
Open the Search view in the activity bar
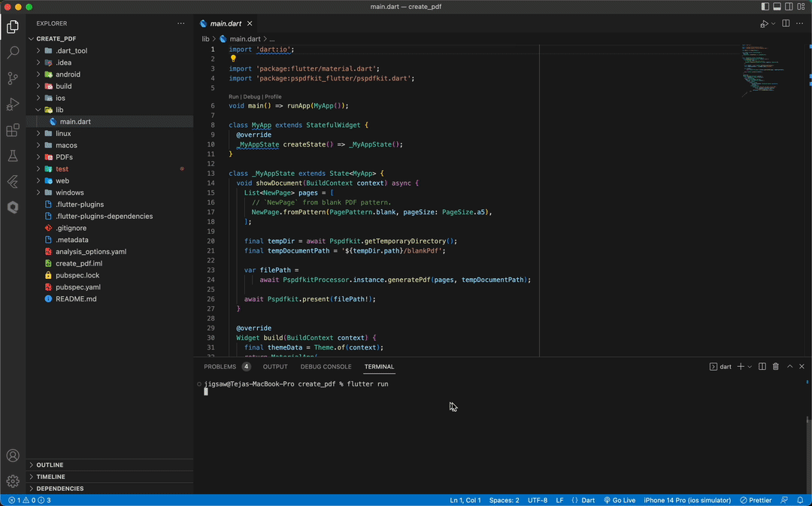(x=12, y=53)
